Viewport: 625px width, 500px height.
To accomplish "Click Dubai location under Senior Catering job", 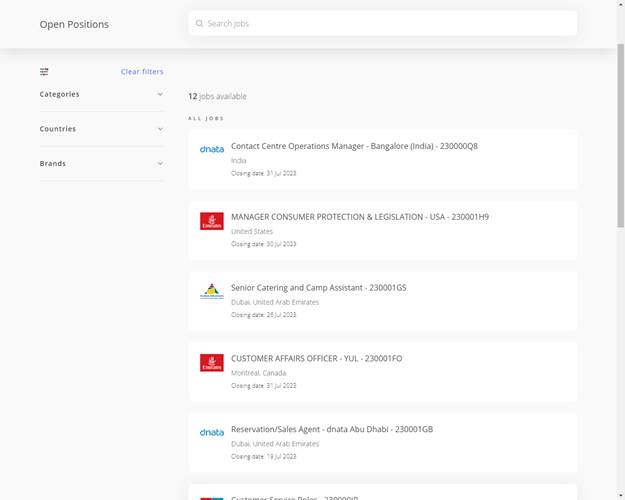I will click(x=275, y=302).
